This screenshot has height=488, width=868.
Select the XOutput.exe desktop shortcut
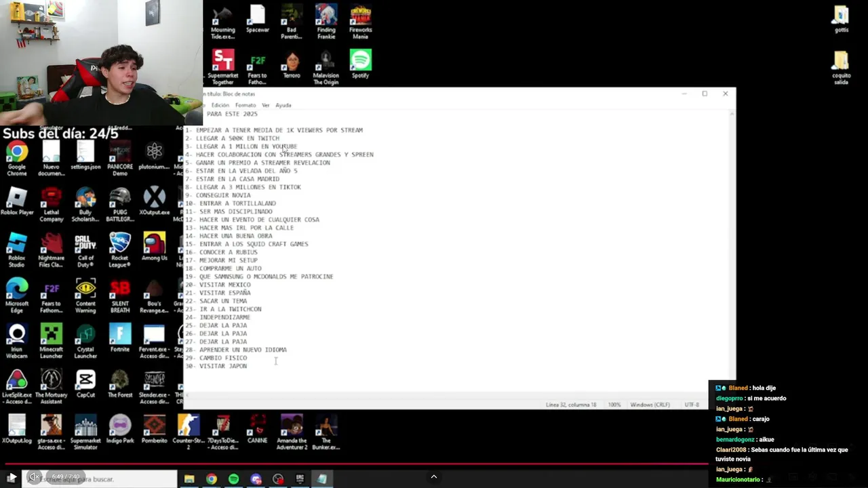155,201
